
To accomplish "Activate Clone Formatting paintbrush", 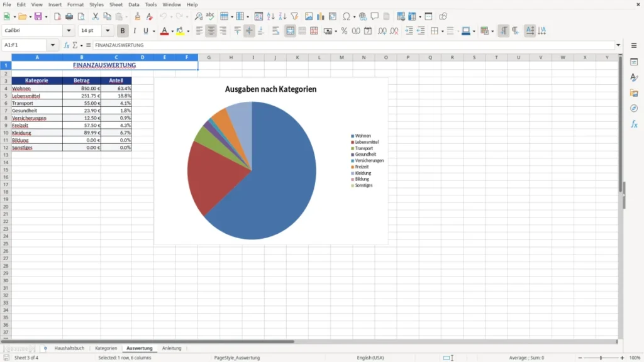I will [138, 16].
